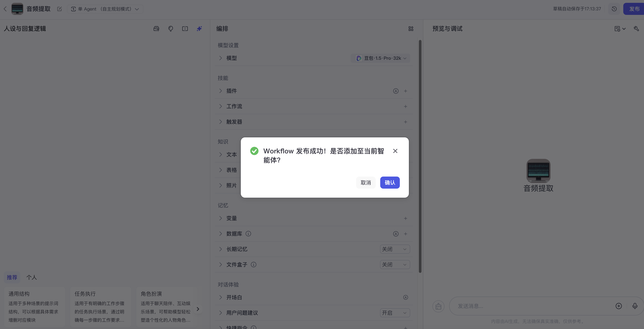
Task: Expand the 数据库 row
Action: pos(220,234)
